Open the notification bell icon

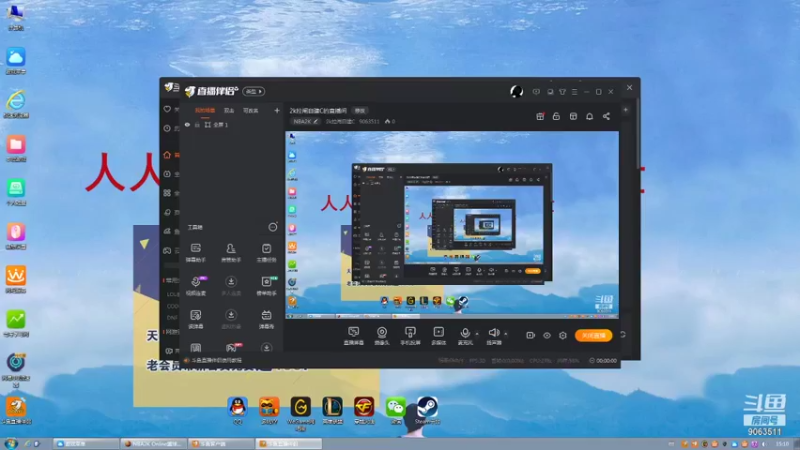coord(589,116)
